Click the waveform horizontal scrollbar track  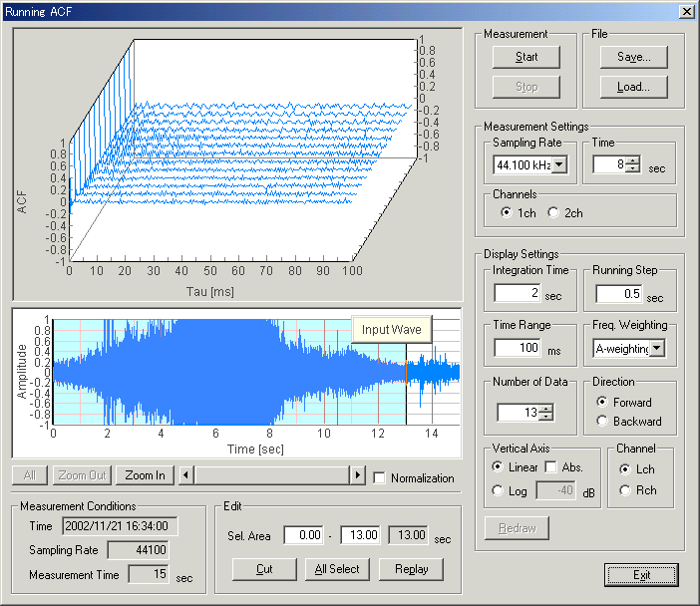272,475
